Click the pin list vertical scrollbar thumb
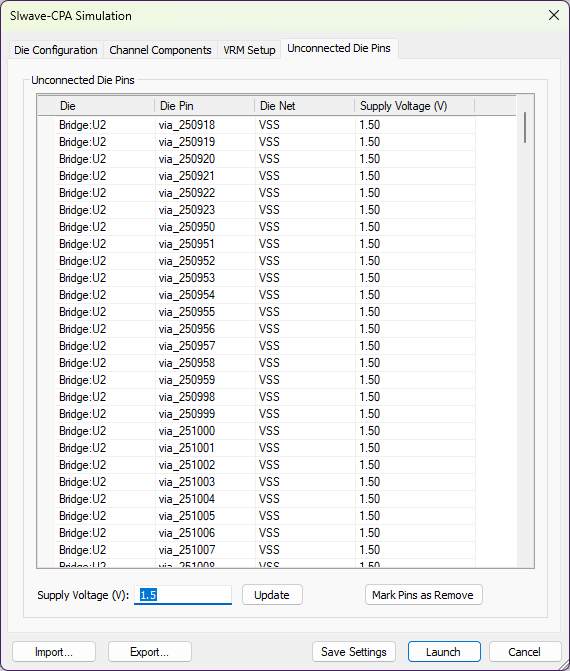Screen dimensions: 570x671 525,128
